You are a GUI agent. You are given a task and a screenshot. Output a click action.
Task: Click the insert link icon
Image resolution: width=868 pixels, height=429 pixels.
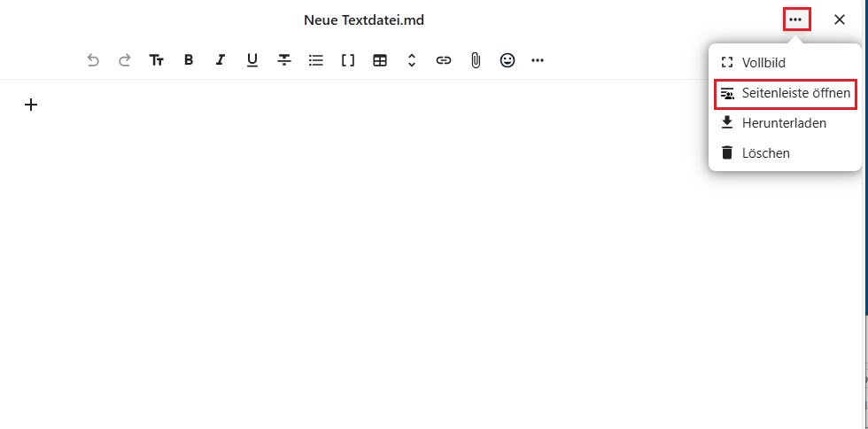[444, 60]
